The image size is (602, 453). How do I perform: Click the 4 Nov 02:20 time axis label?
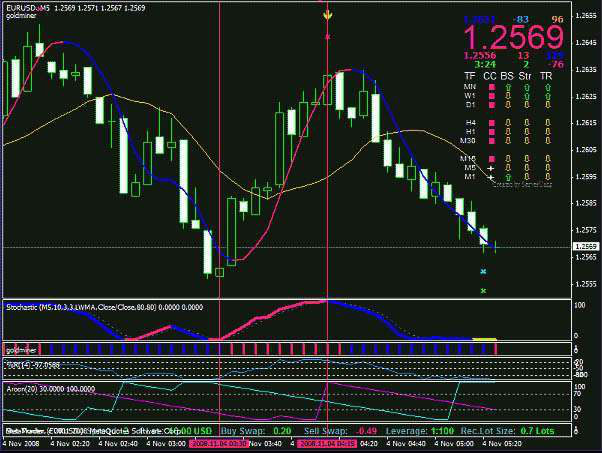pyautogui.click(x=70, y=444)
